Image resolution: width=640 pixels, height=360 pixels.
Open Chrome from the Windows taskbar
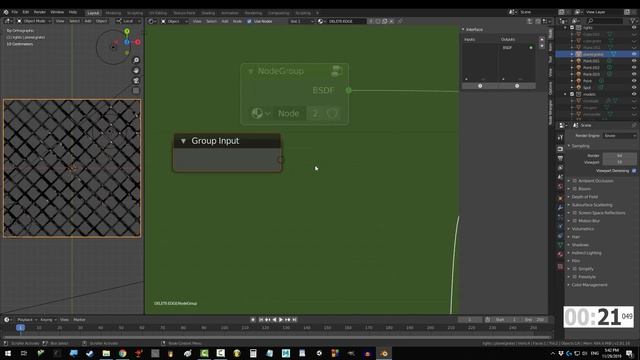122,353
